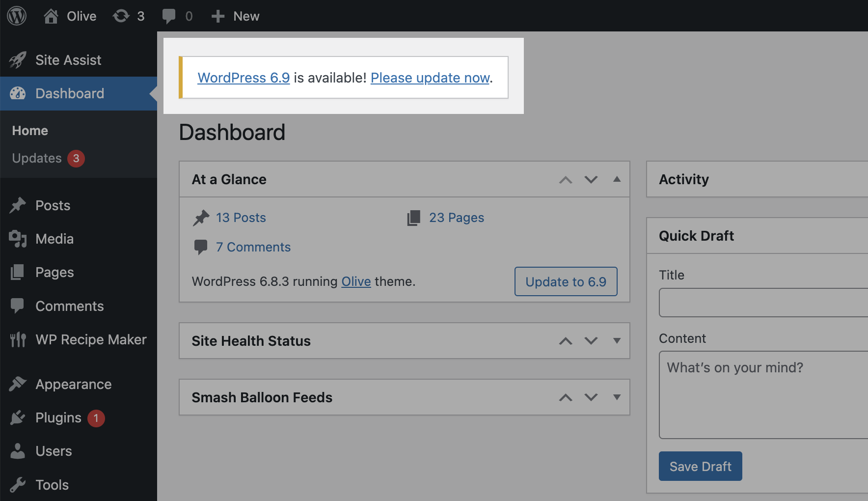
Task: Click the WP Recipe Maker utensils icon
Action: [18, 339]
